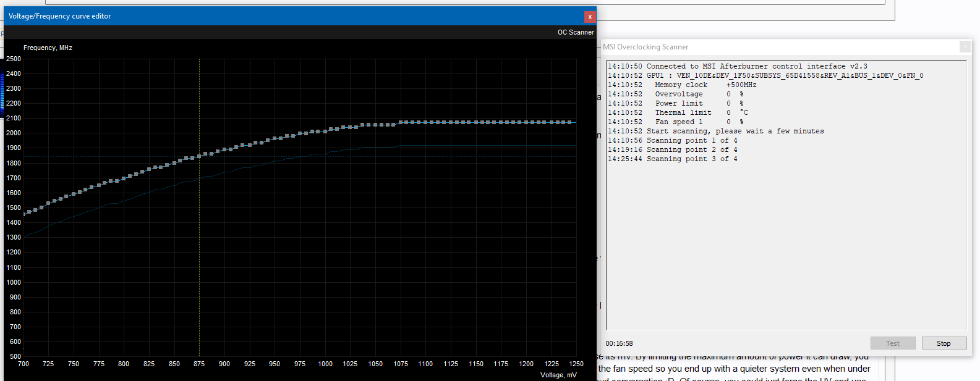Select the 'Thermal limit' log line
Viewport: 980px width, 381px height.
[678, 112]
